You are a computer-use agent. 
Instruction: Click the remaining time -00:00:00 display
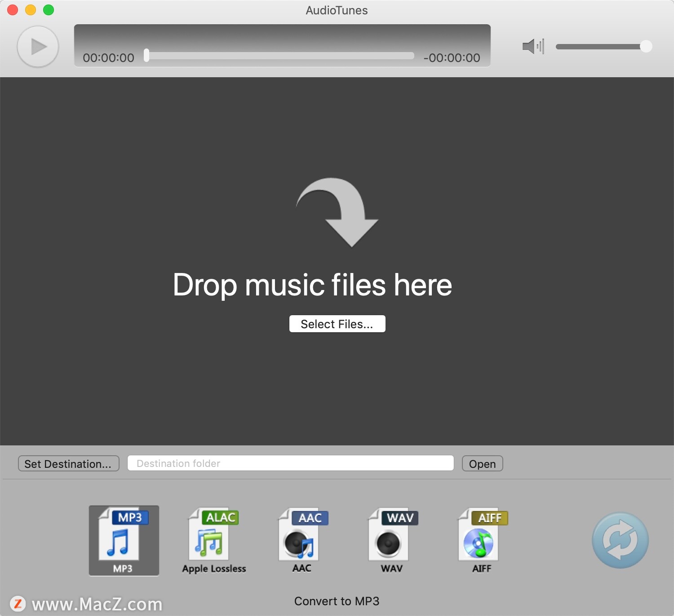(452, 57)
